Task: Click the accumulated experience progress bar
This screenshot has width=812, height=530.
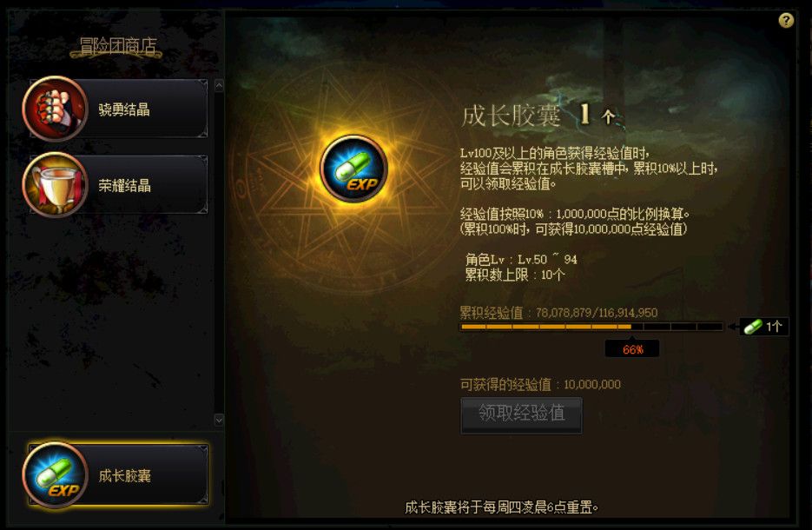Action: pos(591,327)
